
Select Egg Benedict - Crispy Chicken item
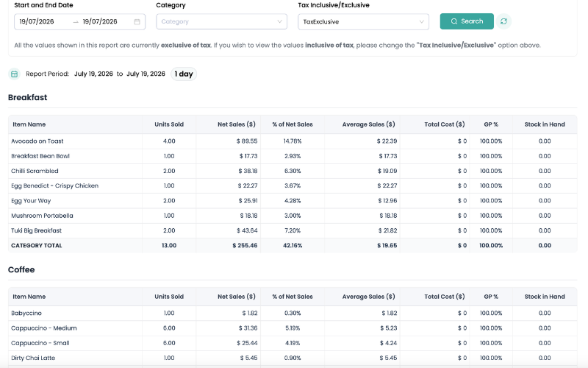coord(54,186)
